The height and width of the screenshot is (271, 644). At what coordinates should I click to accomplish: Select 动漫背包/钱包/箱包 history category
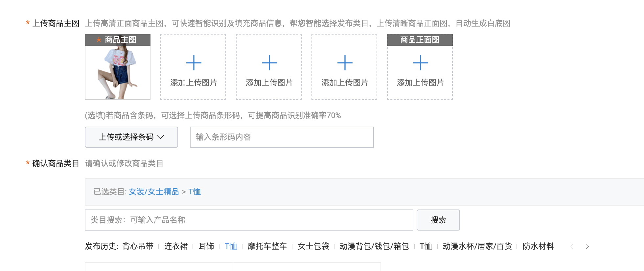coord(374,246)
